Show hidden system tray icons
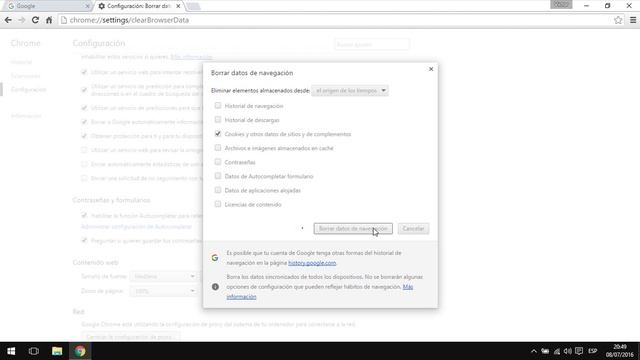Screen dimensions: 640x360 click(x=533, y=351)
